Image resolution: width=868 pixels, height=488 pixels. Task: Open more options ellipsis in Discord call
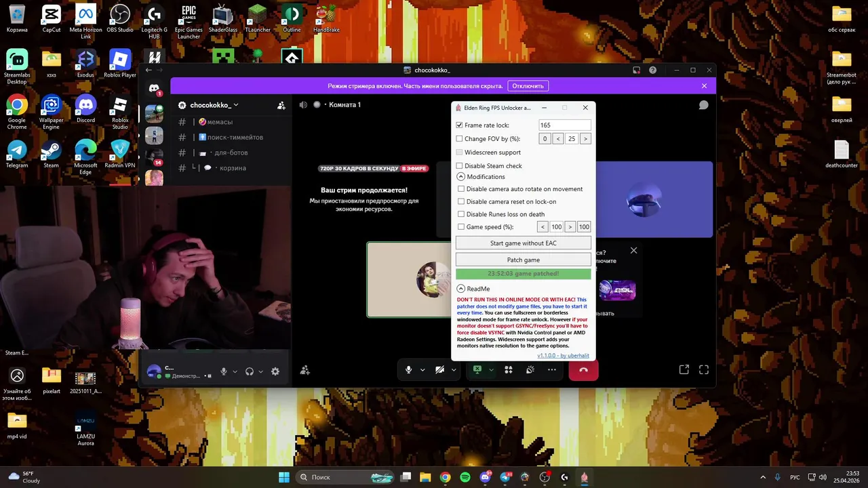pos(552,369)
